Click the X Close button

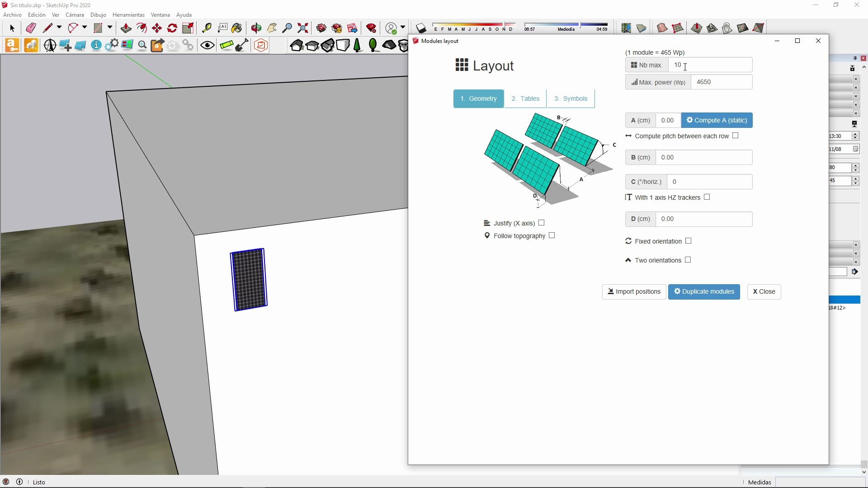pos(764,291)
